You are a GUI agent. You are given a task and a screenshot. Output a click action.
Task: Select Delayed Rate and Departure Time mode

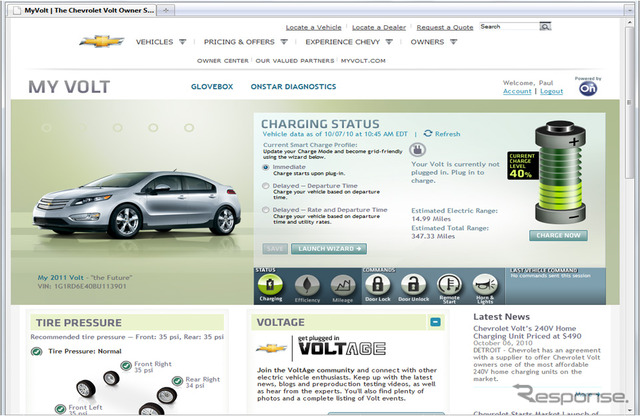coord(266,210)
